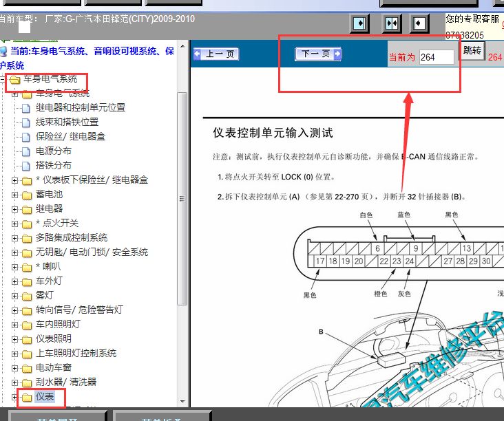Click the 雾灯 folder icon
This screenshot has width=504, height=421.
(27, 296)
